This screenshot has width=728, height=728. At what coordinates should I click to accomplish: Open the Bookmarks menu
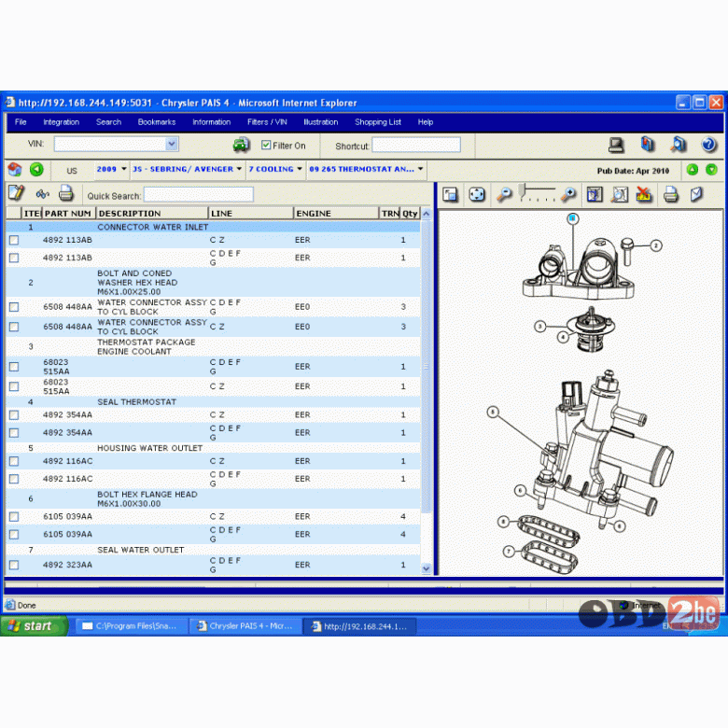pyautogui.click(x=157, y=122)
